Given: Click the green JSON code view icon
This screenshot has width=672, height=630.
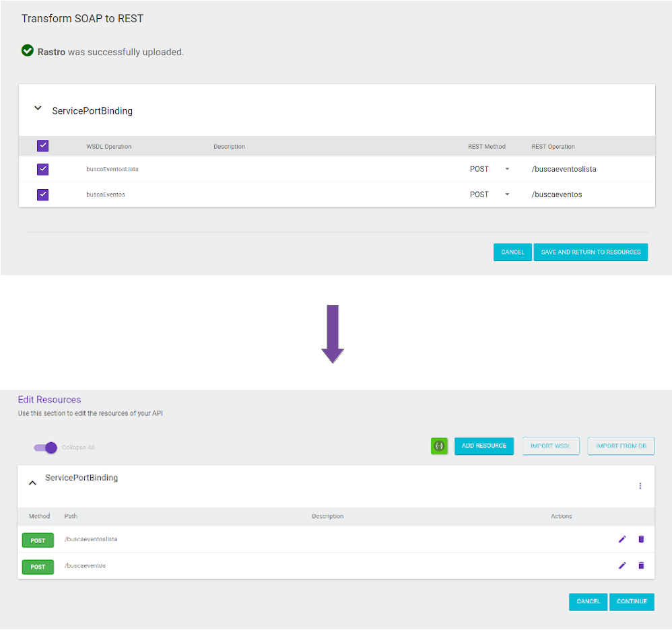Looking at the screenshot, I should [439, 446].
